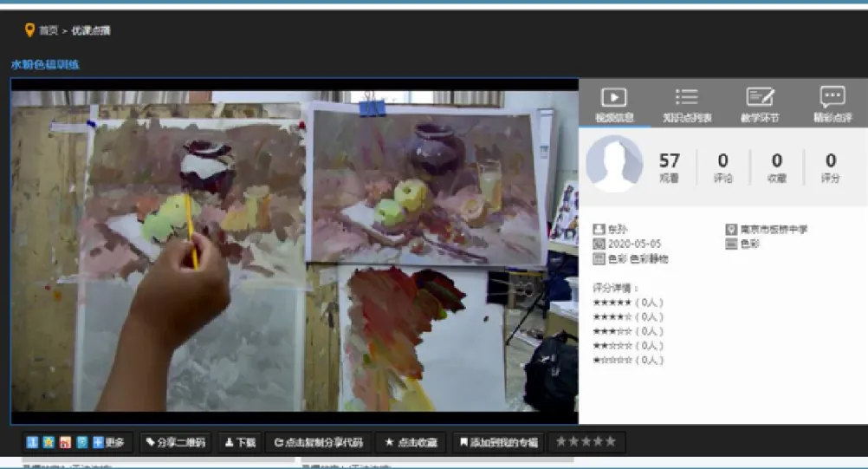This screenshot has height=469, width=868.
Task: Click the location pin icon in breadcrumb
Action: click(x=30, y=29)
